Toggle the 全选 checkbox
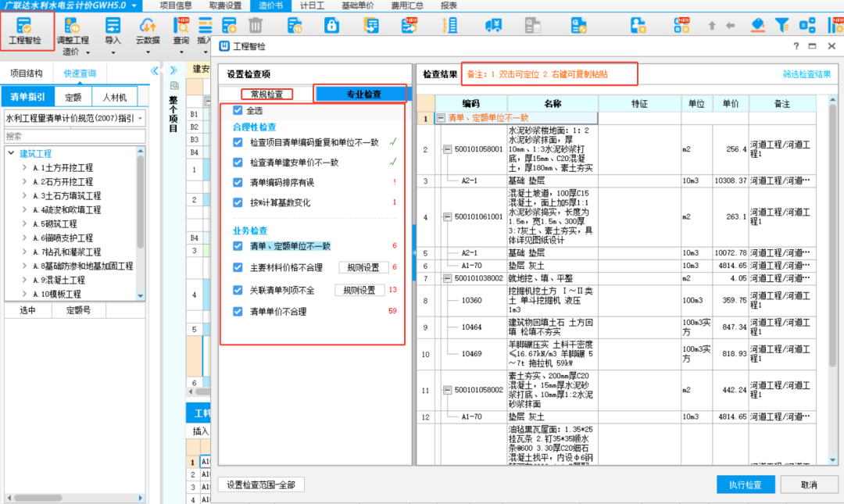Image resolution: width=844 pixels, height=504 pixels. tap(238, 111)
